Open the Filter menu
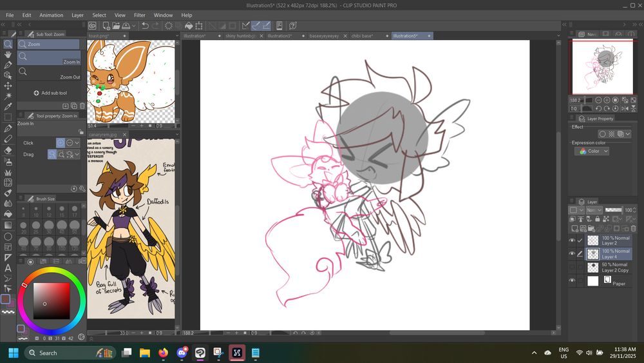 (140, 15)
